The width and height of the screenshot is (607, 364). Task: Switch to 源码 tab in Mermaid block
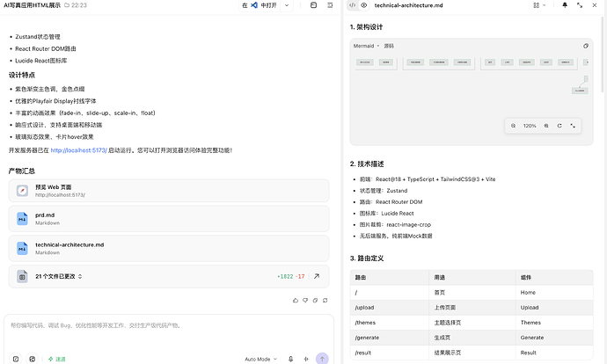pos(389,46)
